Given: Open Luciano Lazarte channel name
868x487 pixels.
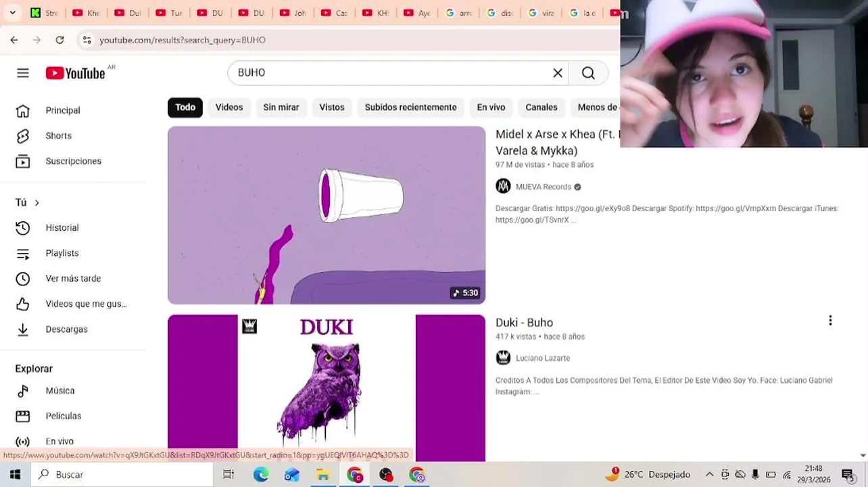Looking at the screenshot, I should 543,358.
